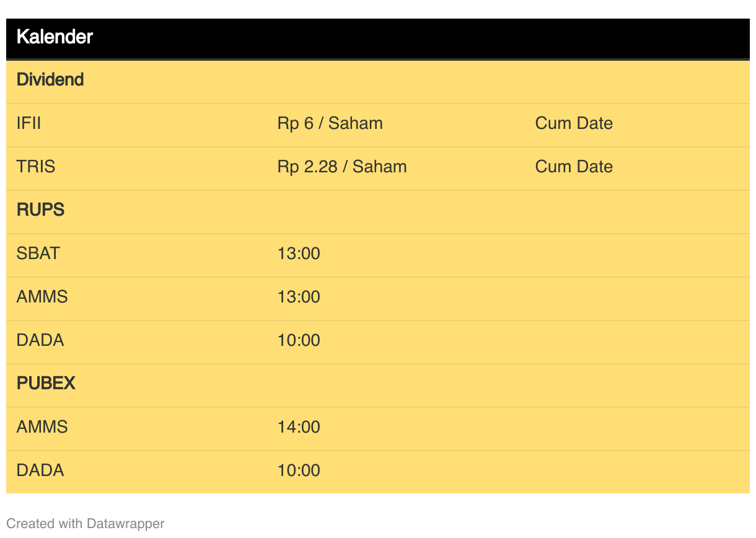Click DADA under the RUPS section
Image resolution: width=756 pixels, height=538 pixels.
click(40, 340)
